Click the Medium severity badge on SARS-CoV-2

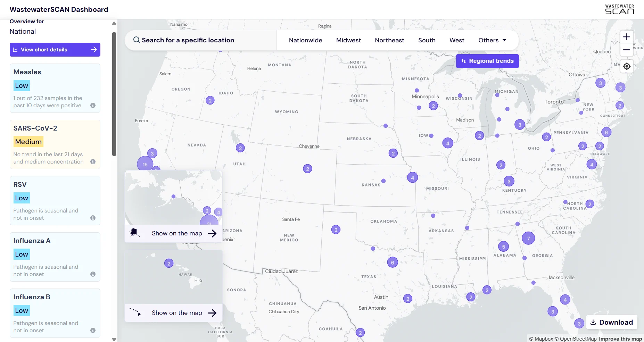(x=28, y=141)
